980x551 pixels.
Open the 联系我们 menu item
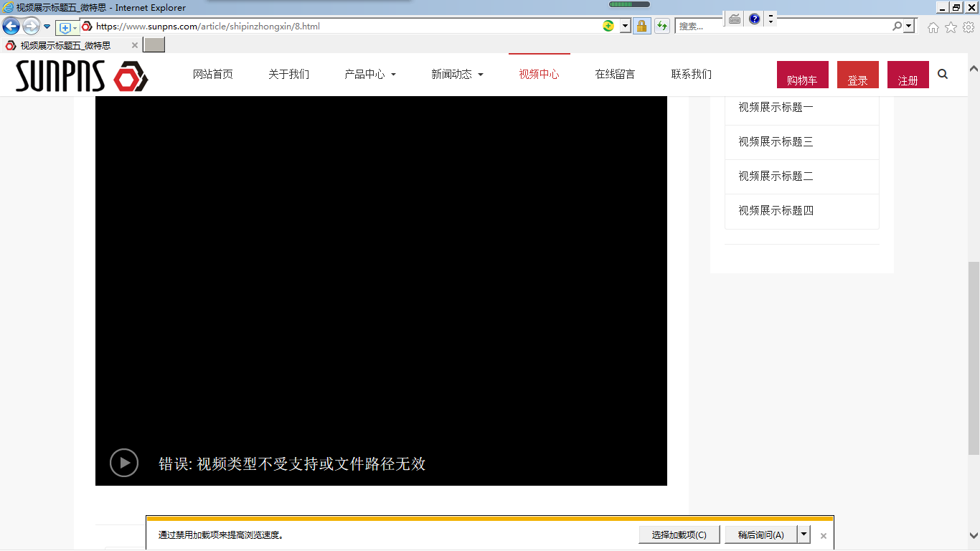[692, 74]
